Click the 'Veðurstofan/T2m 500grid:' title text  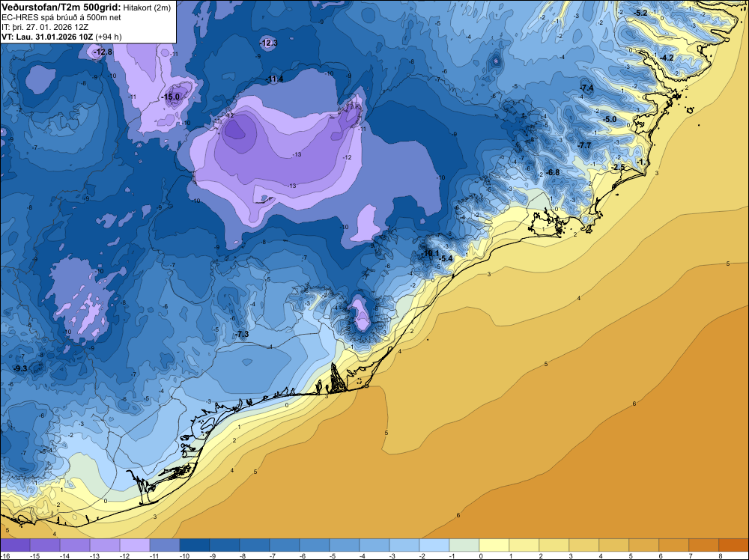tap(61, 7)
